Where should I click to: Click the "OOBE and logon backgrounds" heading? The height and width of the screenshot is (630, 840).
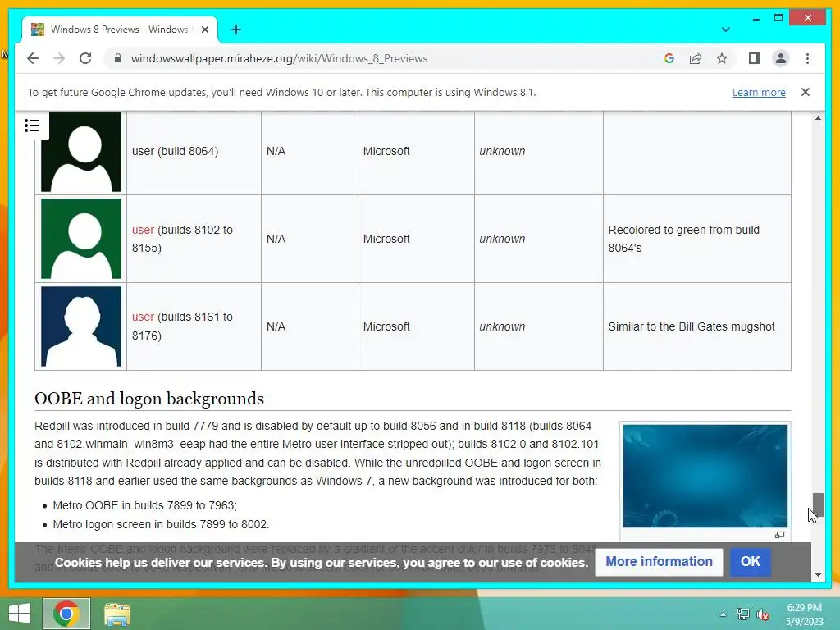point(149,399)
